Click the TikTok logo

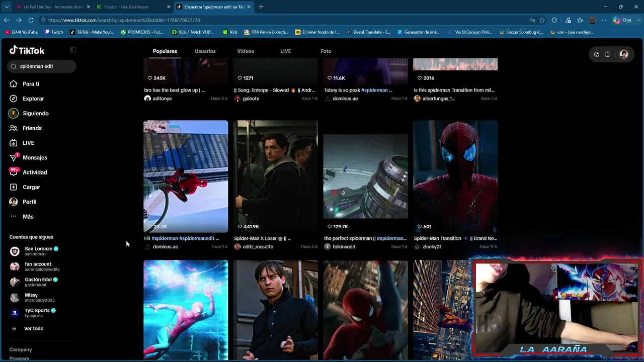coord(27,50)
